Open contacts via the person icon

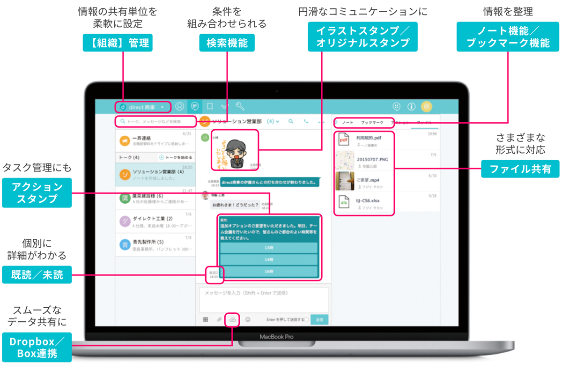click(179, 106)
